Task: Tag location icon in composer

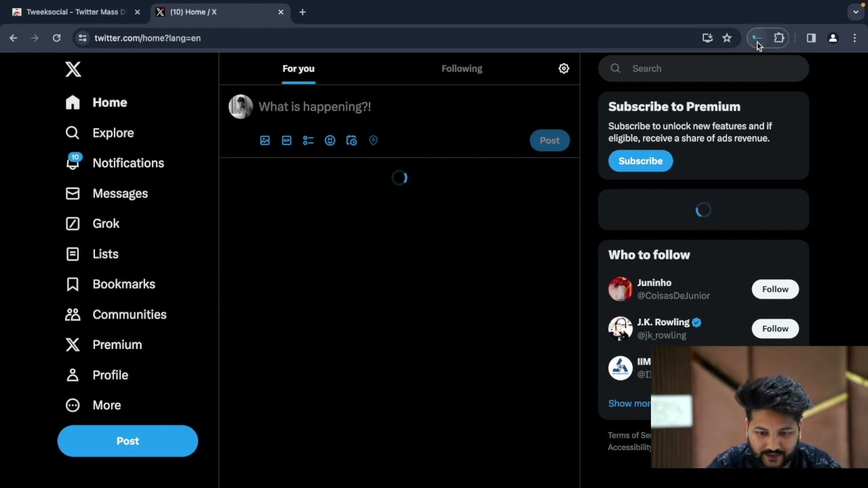Action: 373,140
